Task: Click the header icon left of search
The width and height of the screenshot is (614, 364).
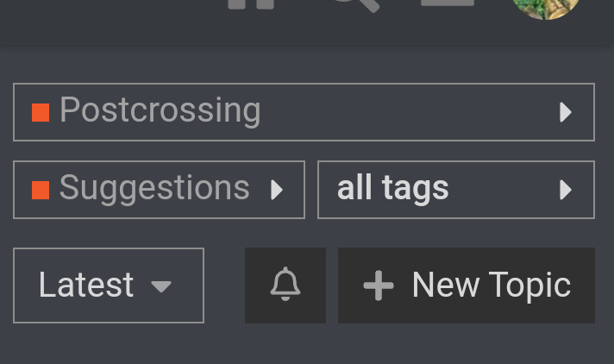Action: 251,4
